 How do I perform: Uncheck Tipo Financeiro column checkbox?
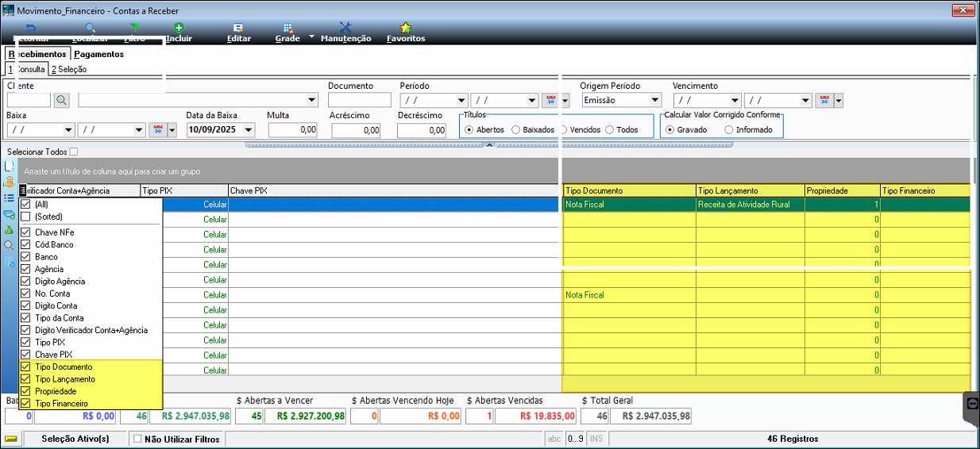coord(26,404)
